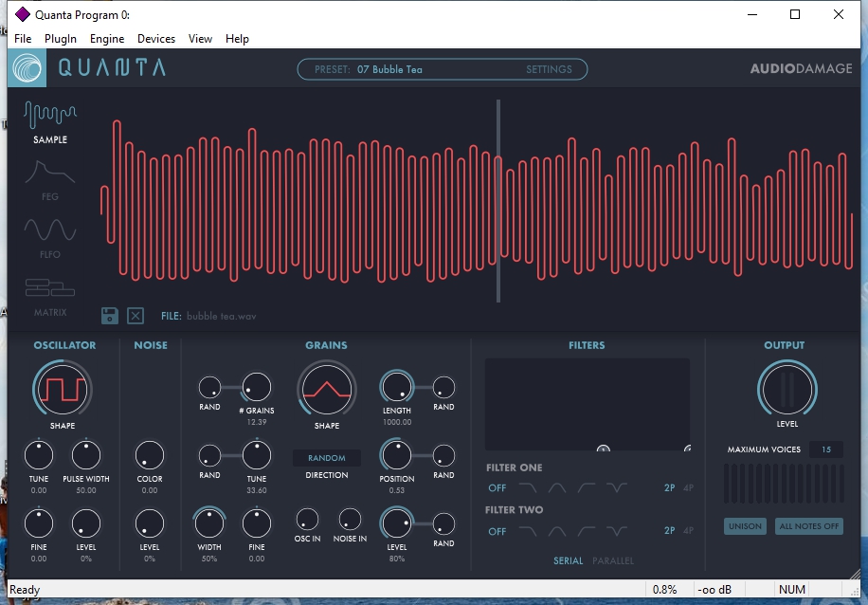This screenshot has height=605, width=868.
Task: Switch to the FEG envelope page
Action: (x=50, y=180)
